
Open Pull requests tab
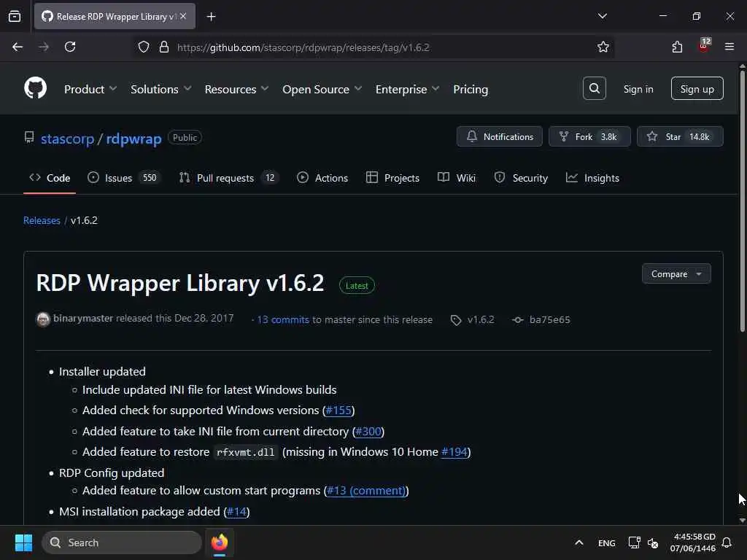point(228,178)
